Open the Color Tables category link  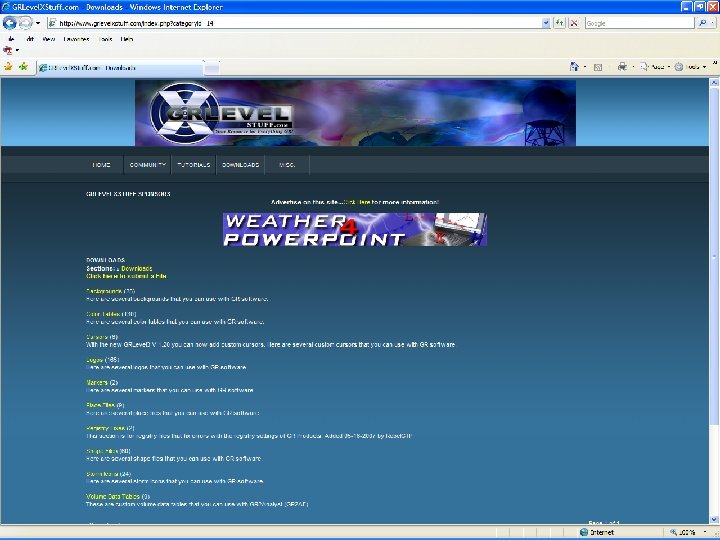(x=104, y=314)
